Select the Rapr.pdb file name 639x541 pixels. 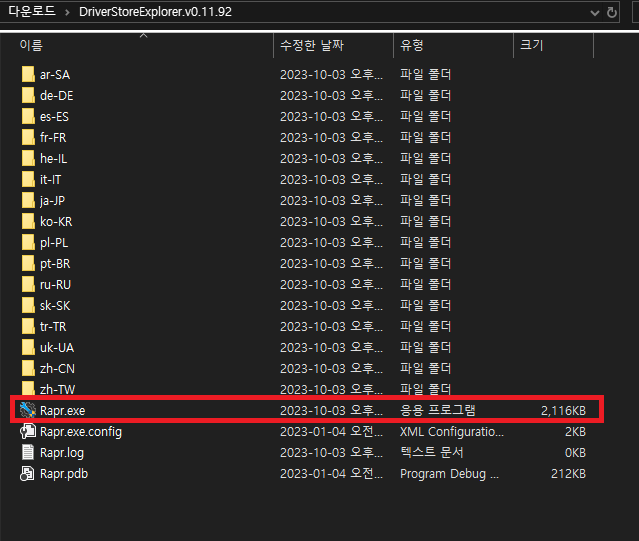[64, 474]
